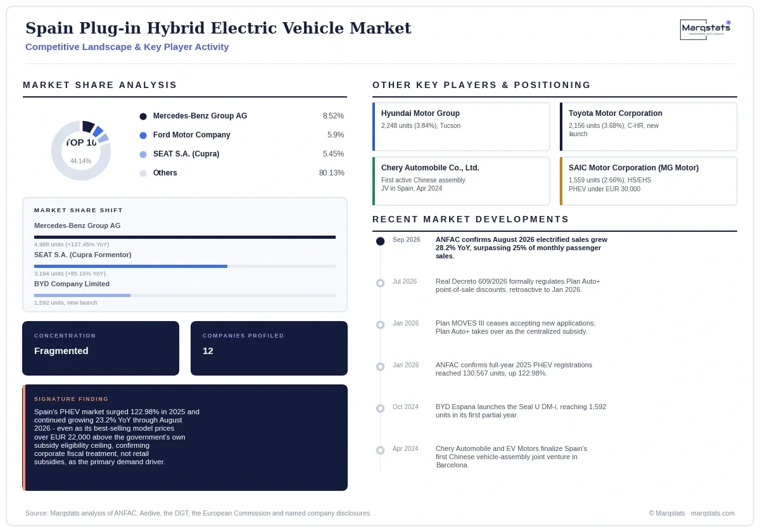The width and height of the screenshot is (760, 532).
Task: Click the page title Spain Plug-in Hybrid Electric Vehicle Market
Action: point(218,28)
